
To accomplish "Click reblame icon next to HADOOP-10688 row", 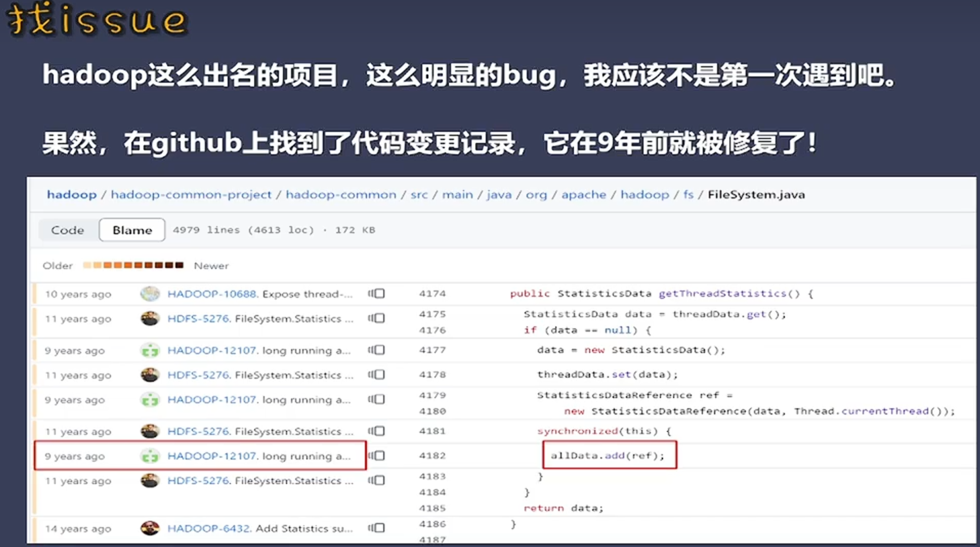I will click(x=376, y=293).
